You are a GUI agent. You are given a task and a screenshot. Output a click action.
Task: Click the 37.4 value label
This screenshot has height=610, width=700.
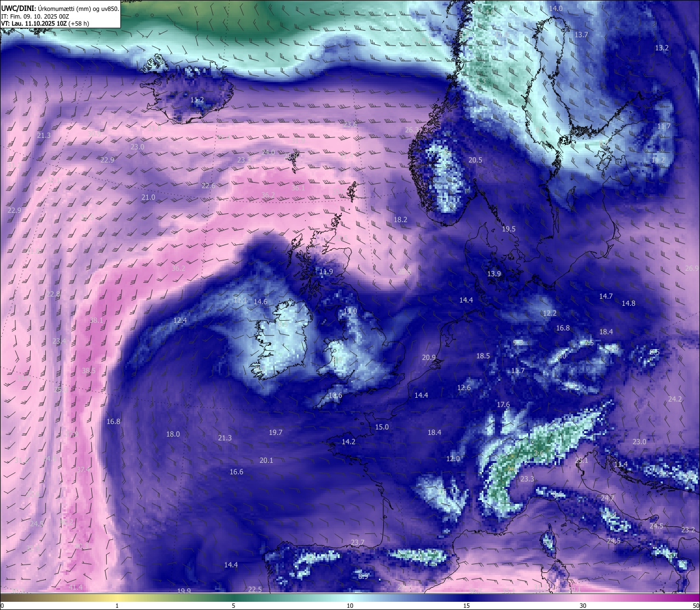click(x=83, y=469)
